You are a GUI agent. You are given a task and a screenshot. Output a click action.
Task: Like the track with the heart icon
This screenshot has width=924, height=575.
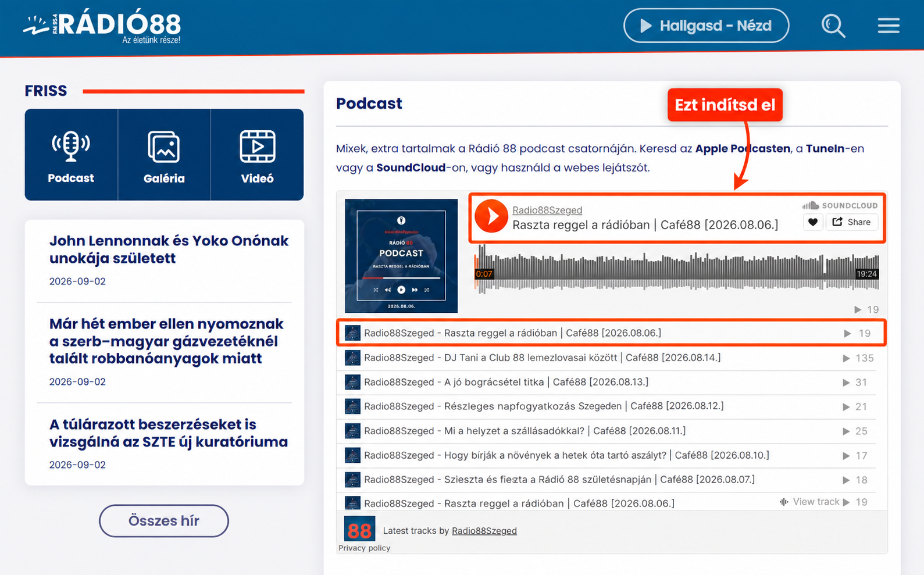(813, 222)
